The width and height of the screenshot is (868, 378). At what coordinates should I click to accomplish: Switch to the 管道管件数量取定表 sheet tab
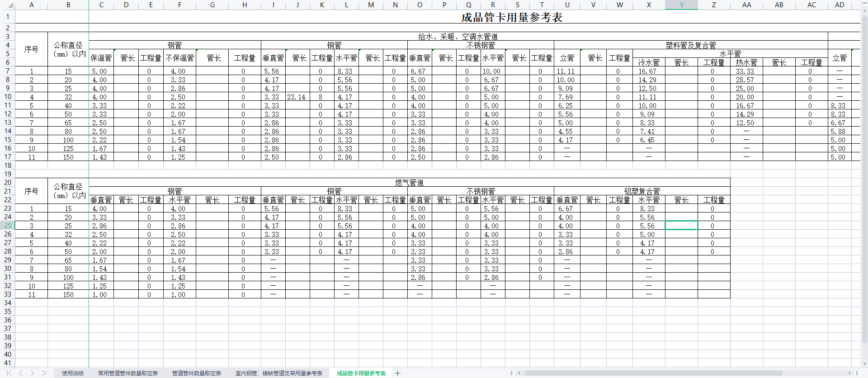(x=197, y=373)
